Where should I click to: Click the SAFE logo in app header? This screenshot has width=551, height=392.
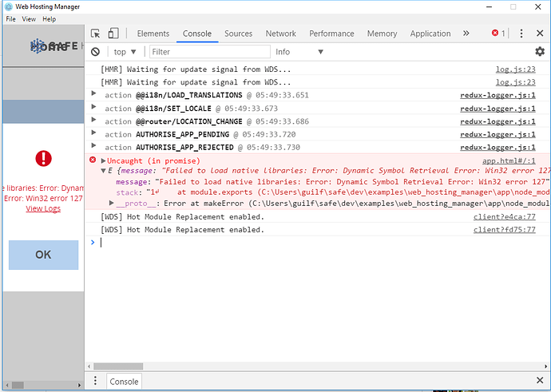(54, 46)
